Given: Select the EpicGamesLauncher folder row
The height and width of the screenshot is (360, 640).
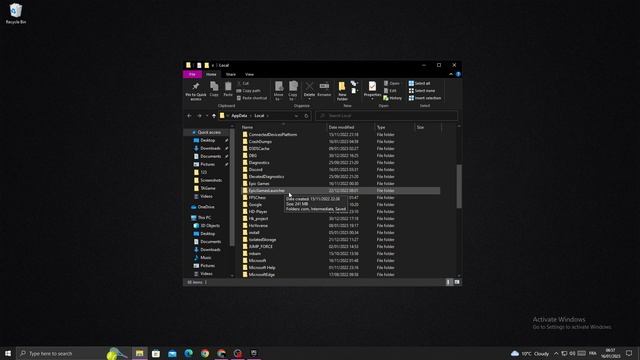Looking at the screenshot, I should click(340, 191).
